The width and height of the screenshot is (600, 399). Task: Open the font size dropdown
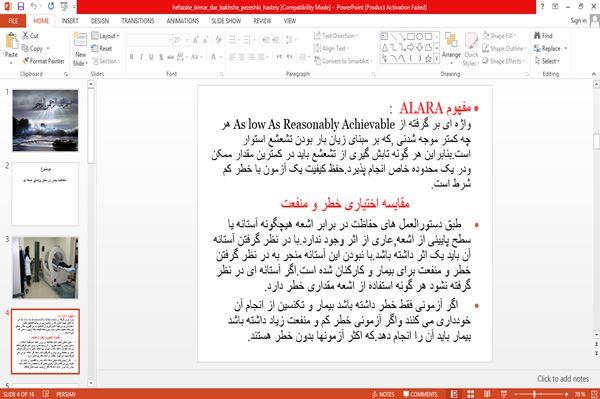point(187,40)
